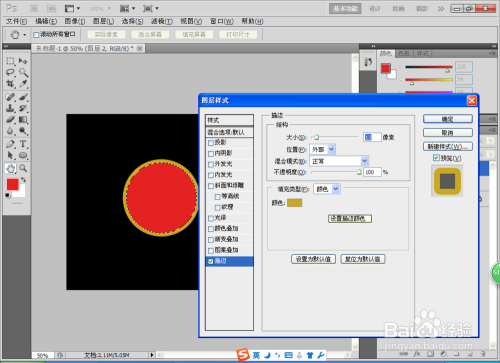Launch Mini Bridge from the application bar
The image size is (500, 363).
click(x=51, y=8)
